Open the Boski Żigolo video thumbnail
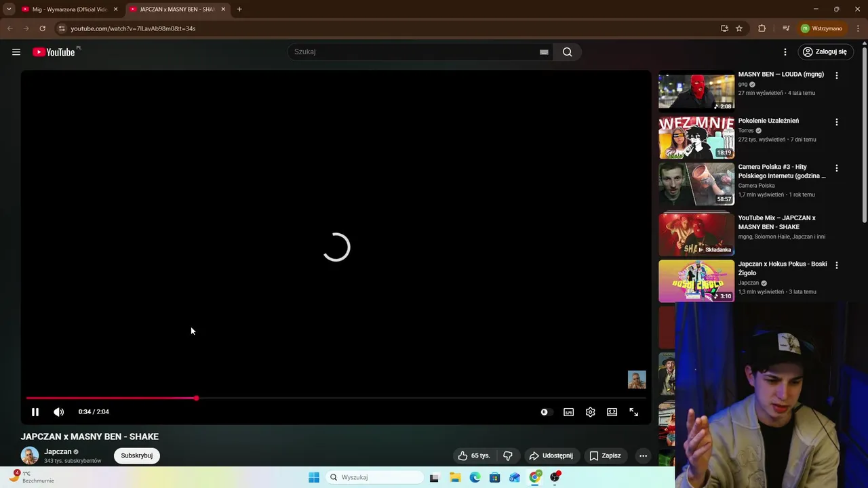 [696, 281]
